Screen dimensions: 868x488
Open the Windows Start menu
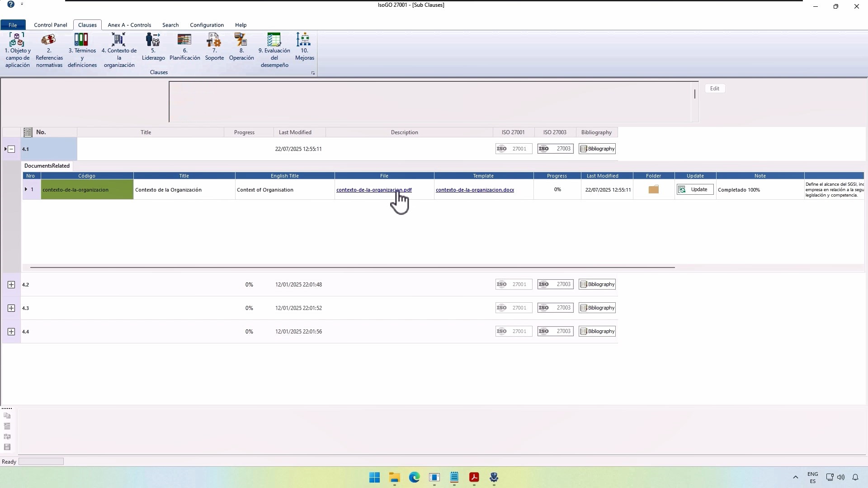tap(374, 477)
